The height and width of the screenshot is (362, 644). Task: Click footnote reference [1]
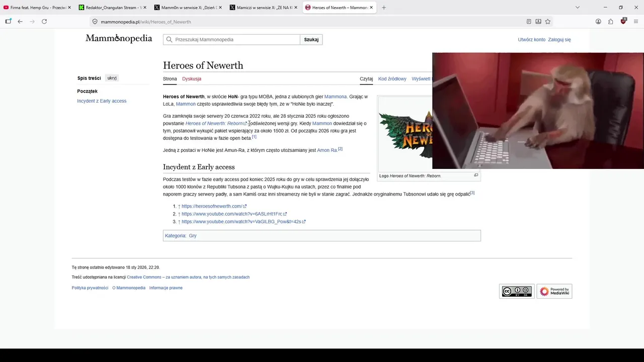(x=254, y=137)
